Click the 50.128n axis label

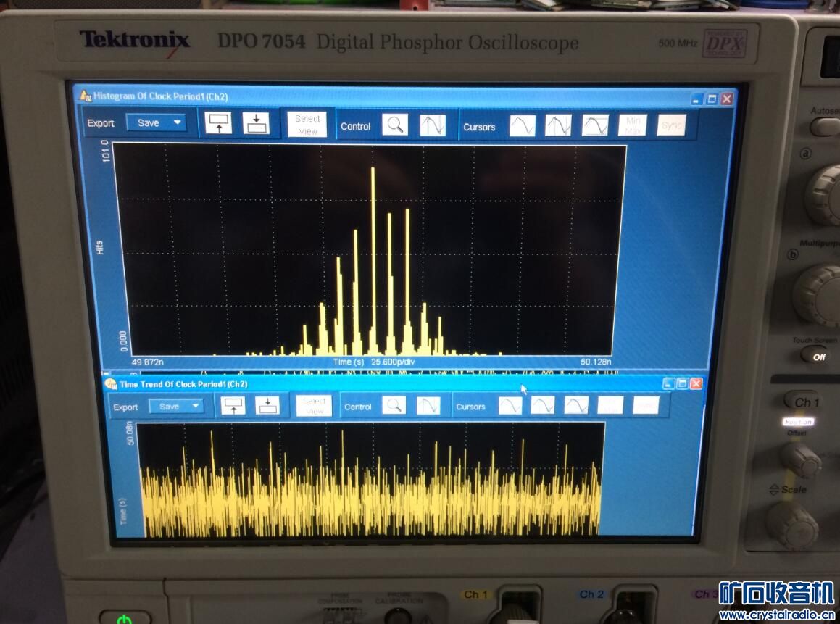(596, 362)
